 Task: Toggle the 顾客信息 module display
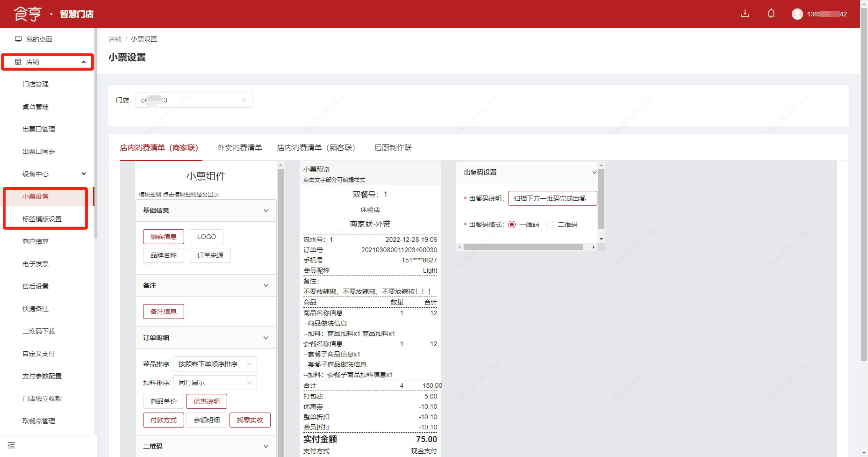click(163, 237)
